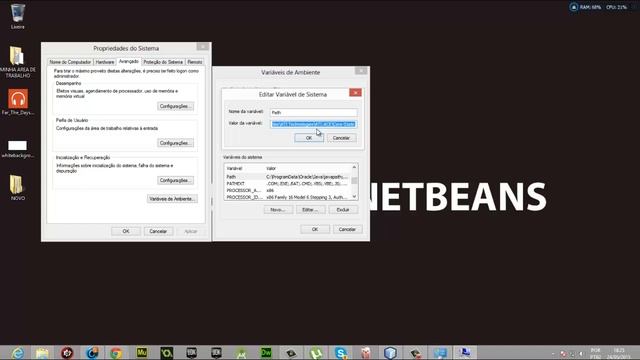Open File Explorer from the taskbar
This screenshot has width=640, height=360.
[x=42, y=353]
